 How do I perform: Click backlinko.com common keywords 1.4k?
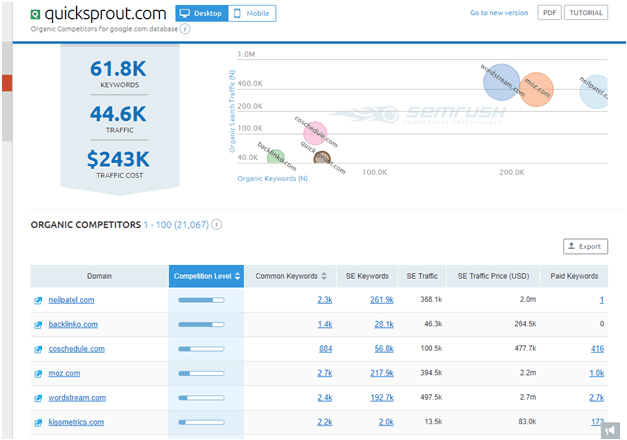(325, 324)
